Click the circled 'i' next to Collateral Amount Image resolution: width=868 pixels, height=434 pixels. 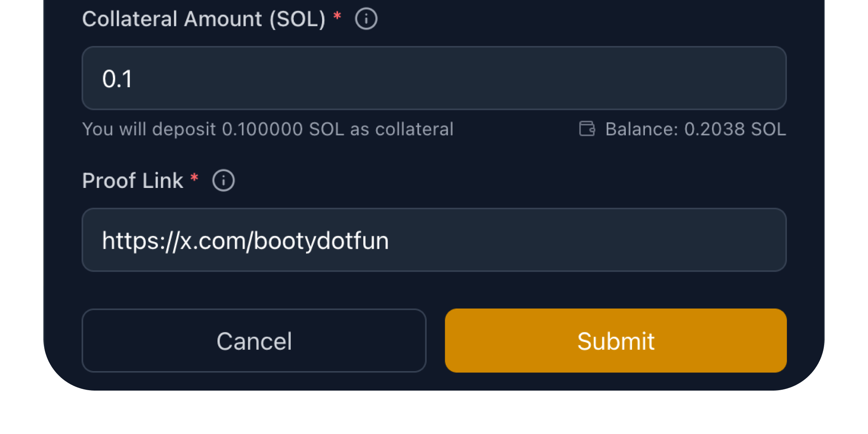(x=365, y=18)
